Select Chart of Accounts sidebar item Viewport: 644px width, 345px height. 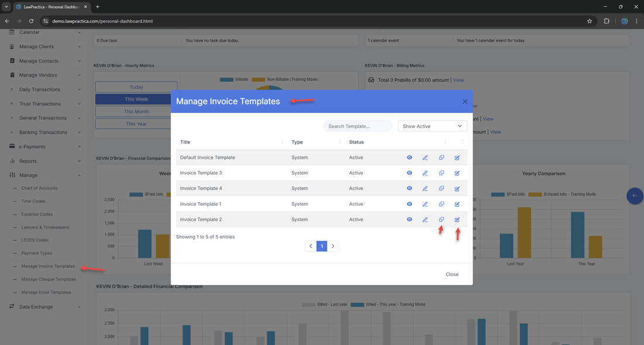[x=39, y=188]
